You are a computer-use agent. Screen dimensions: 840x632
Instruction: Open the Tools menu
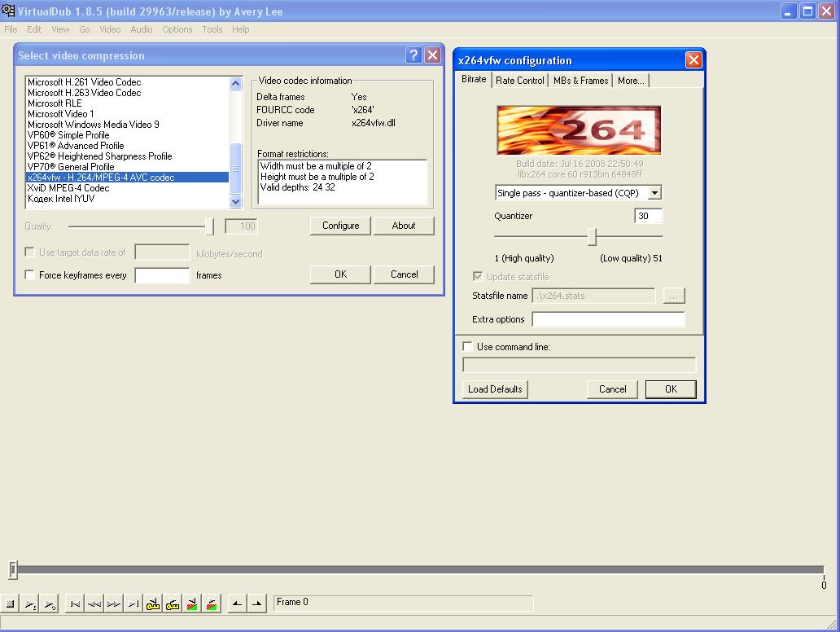pos(212,29)
